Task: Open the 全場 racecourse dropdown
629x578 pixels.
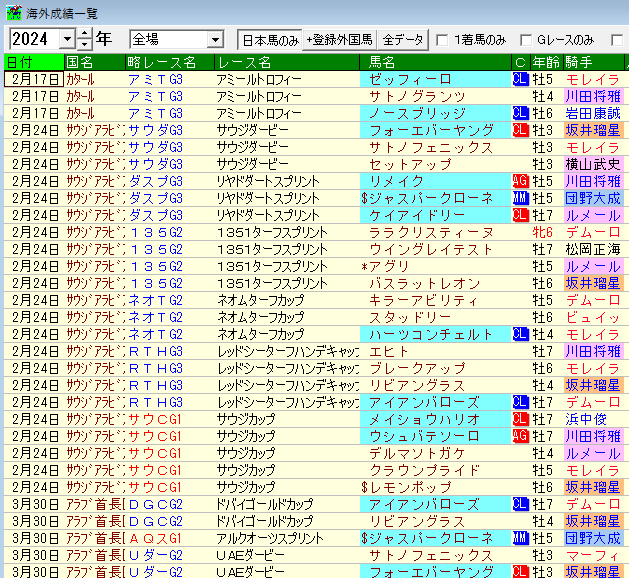Action: coord(215,40)
